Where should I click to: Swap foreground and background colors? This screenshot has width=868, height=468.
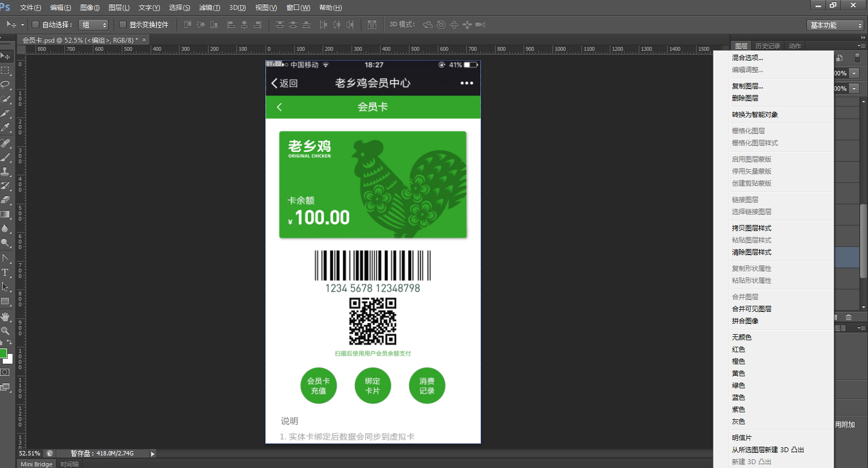coord(9,342)
